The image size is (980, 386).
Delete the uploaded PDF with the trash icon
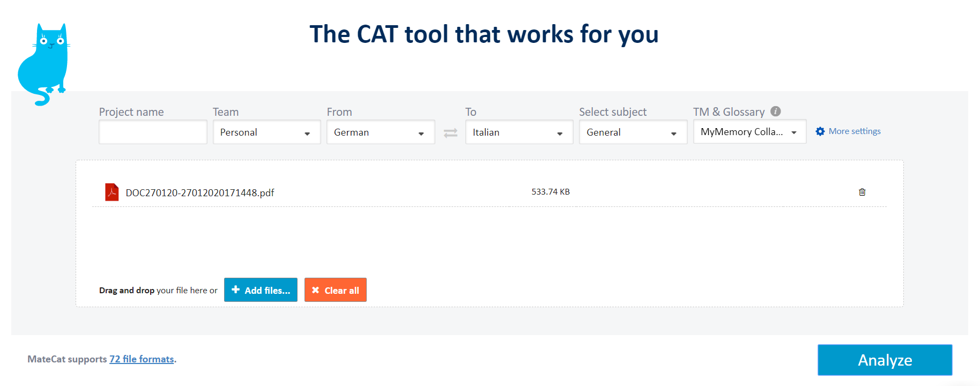click(862, 192)
